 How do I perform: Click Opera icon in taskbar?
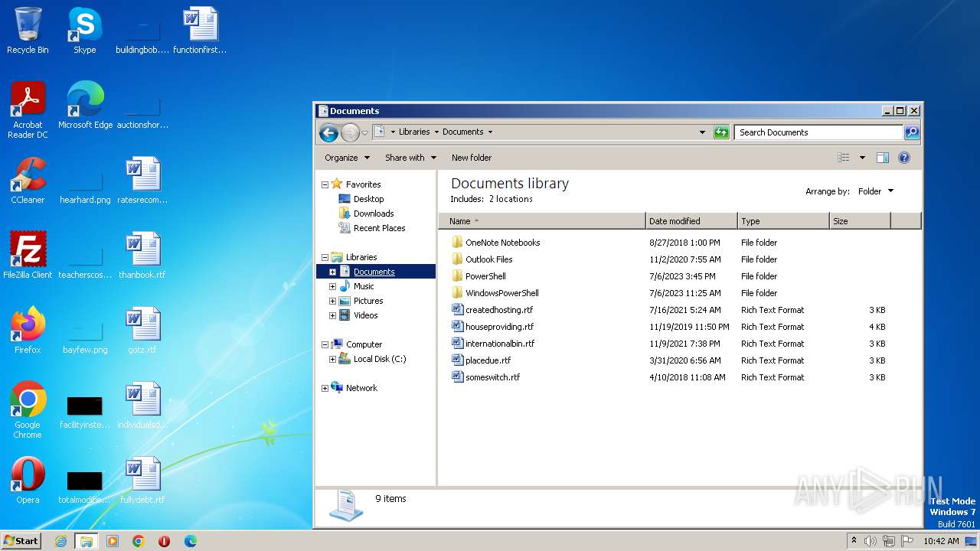coord(164,541)
